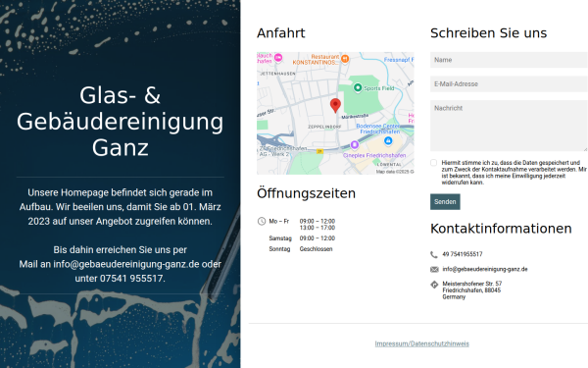The height and width of the screenshot is (368, 588).
Task: Click the directions icon beside the address
Action: [434, 285]
